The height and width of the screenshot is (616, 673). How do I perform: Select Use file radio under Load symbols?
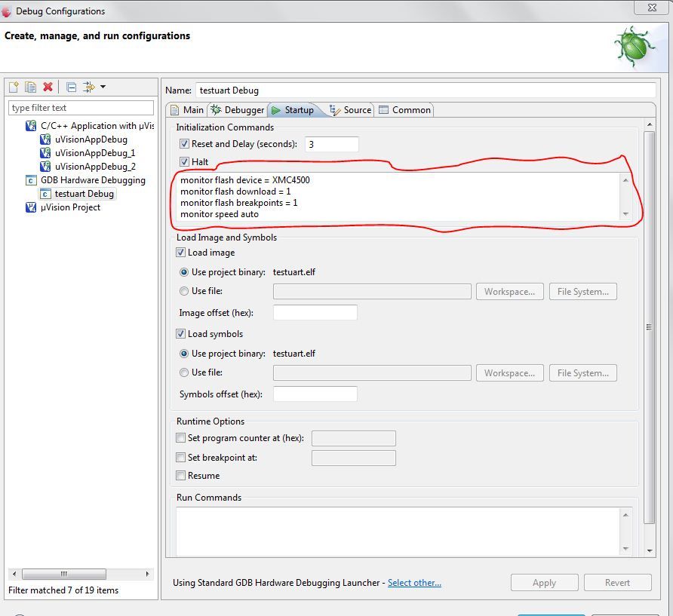point(184,372)
